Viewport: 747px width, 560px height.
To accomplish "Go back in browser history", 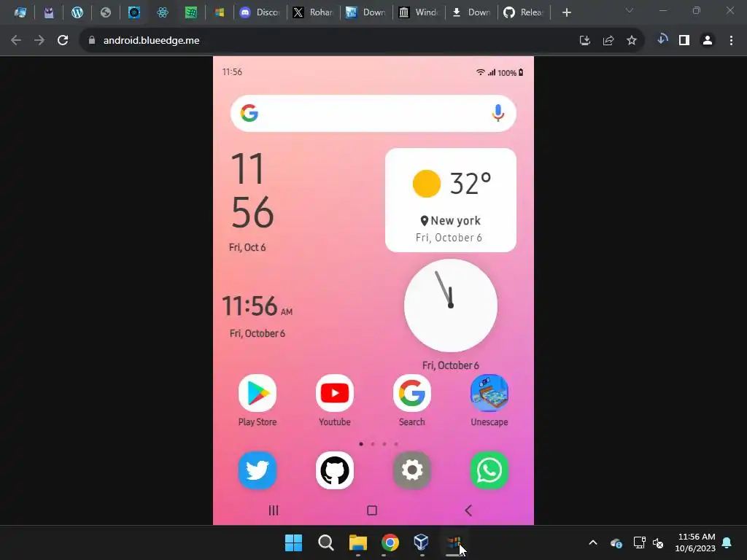I will tap(16, 41).
